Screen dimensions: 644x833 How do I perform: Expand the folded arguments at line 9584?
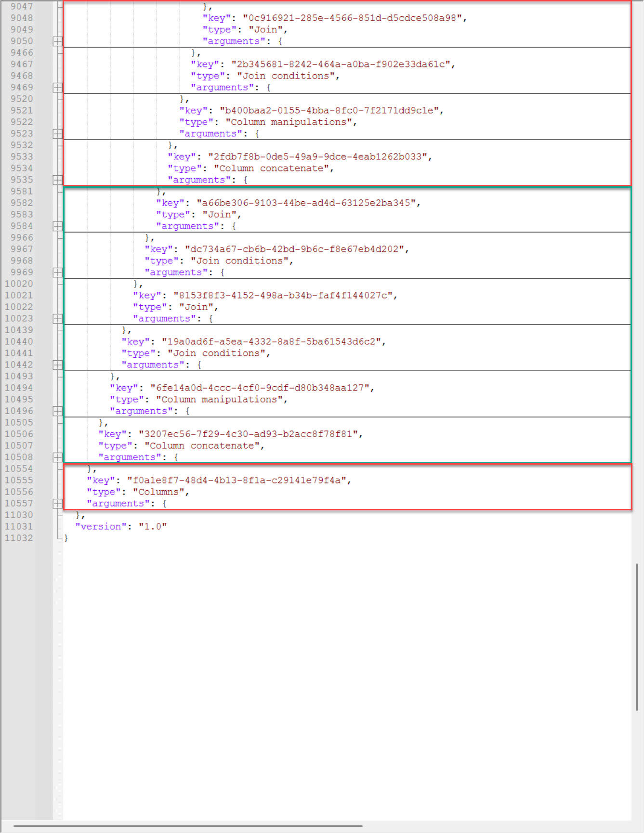coord(57,226)
